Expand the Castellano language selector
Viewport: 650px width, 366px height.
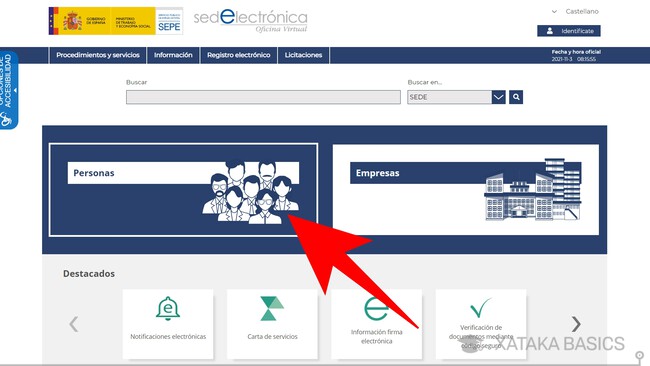575,12
